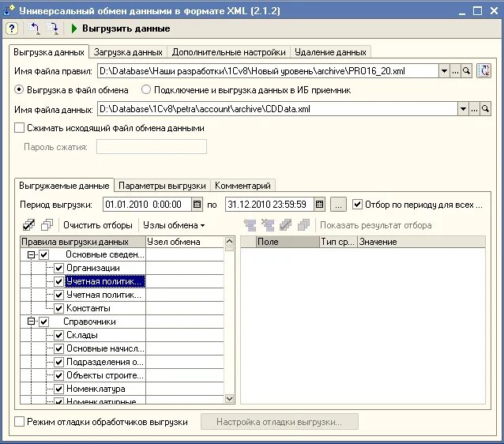Uncheck the Справочники group checkbox
The height and width of the screenshot is (444, 504).
coord(44,322)
